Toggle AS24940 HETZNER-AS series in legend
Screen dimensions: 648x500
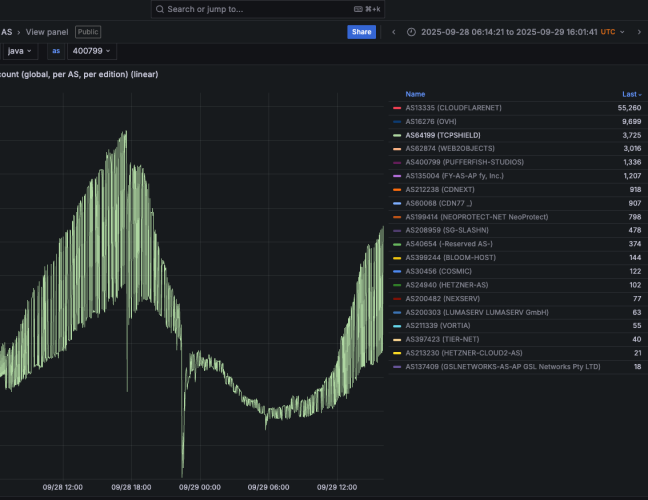click(x=439, y=285)
